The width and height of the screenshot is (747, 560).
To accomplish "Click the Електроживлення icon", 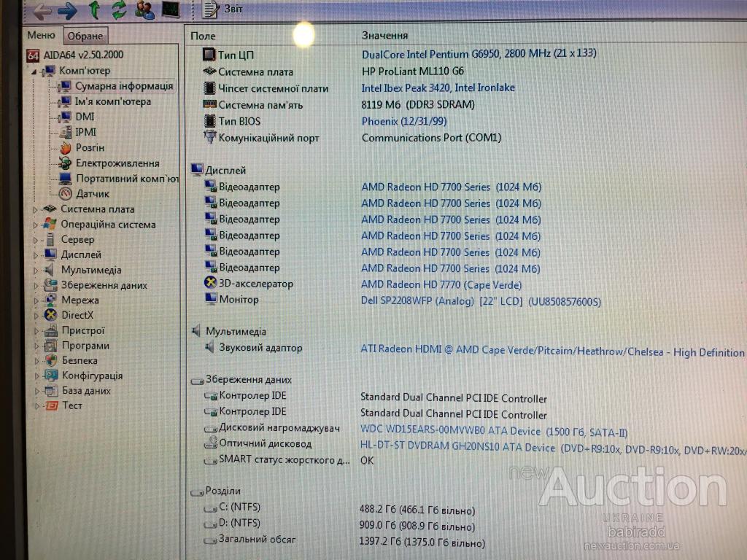I will 65,163.
